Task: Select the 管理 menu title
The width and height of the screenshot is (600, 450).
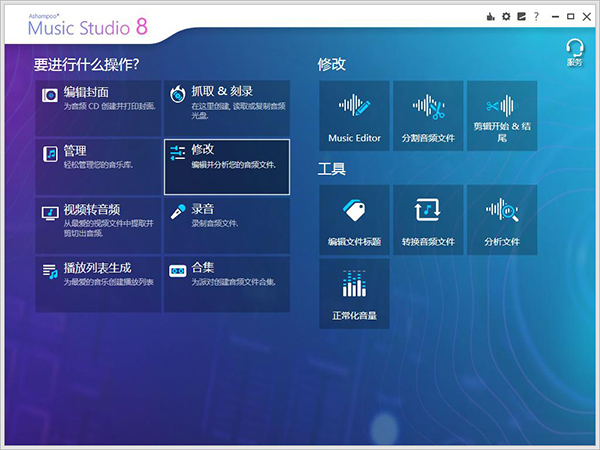Action: coord(75,151)
